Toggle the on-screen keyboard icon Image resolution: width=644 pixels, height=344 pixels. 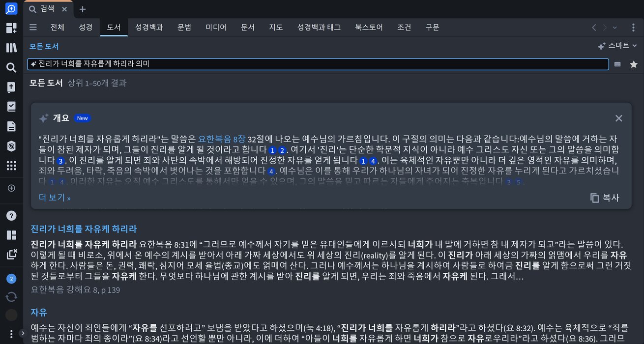tap(617, 64)
